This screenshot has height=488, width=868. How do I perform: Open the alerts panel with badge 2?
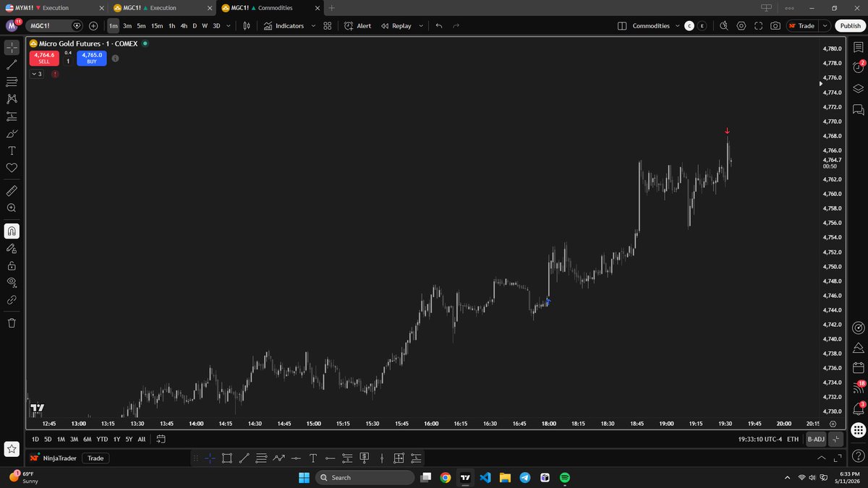tap(858, 67)
